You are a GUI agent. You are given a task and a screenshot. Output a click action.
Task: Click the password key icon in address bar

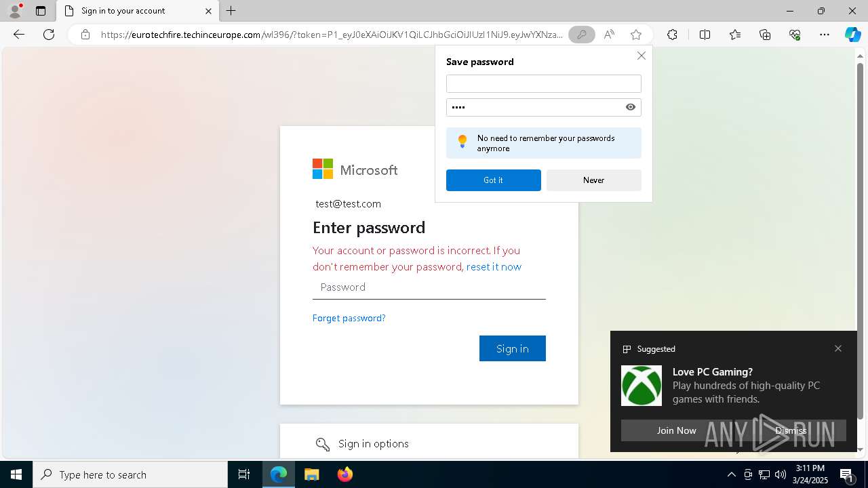tap(581, 35)
